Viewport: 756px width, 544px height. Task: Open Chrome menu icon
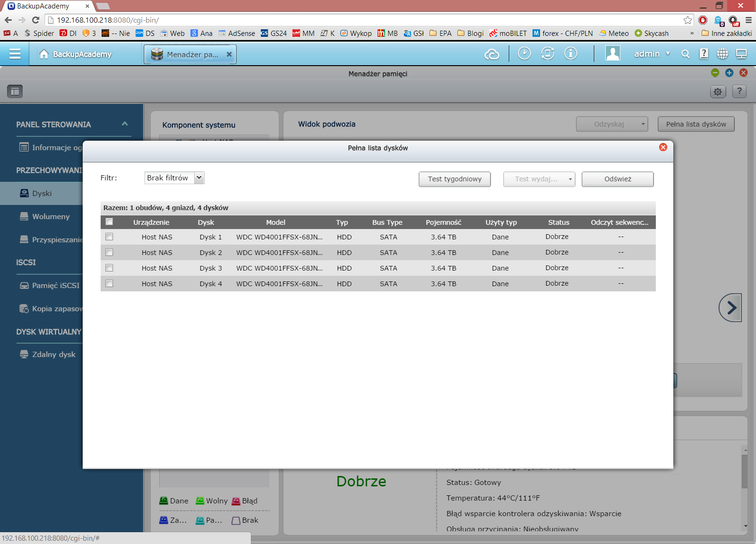(748, 20)
